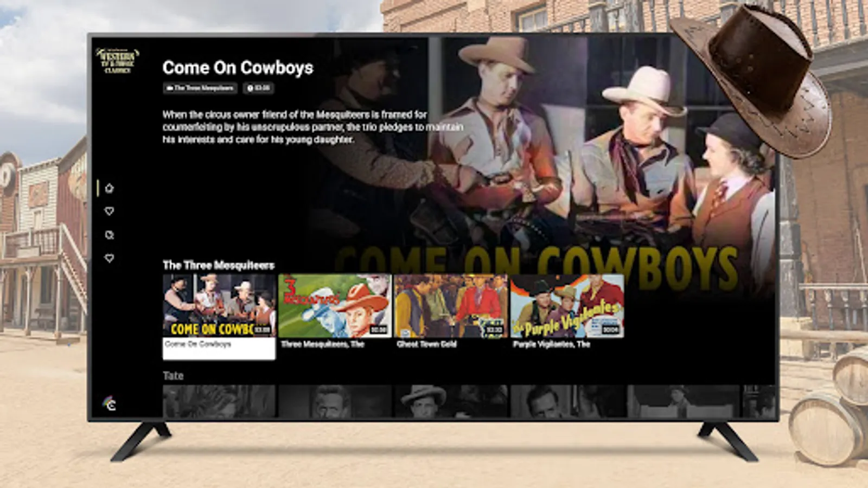Image resolution: width=868 pixels, height=488 pixels.
Task: Click the 'Ghost Town Gold' caption
Action: coord(427,344)
